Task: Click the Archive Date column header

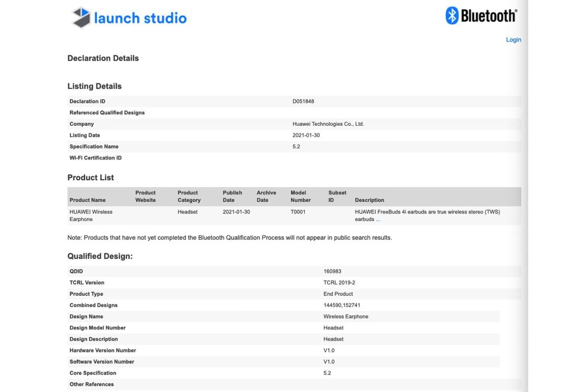Action: (266, 196)
